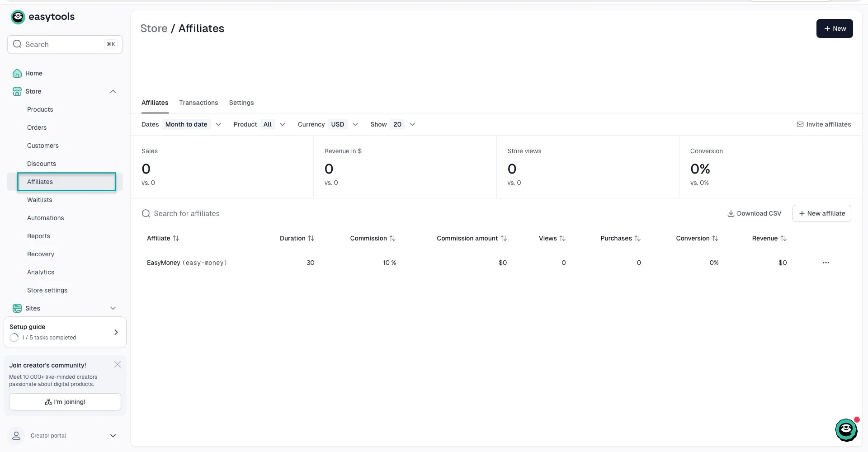Collapse the Store sidebar section

coord(113,91)
